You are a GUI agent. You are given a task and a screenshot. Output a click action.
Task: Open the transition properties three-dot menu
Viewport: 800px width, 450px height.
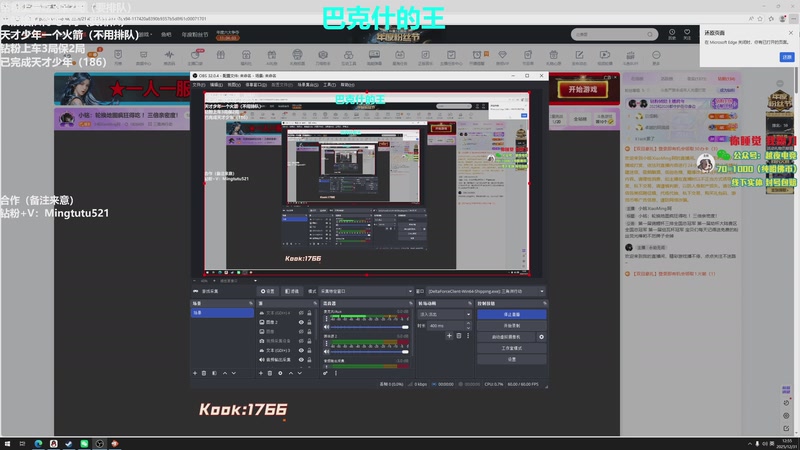pos(468,336)
